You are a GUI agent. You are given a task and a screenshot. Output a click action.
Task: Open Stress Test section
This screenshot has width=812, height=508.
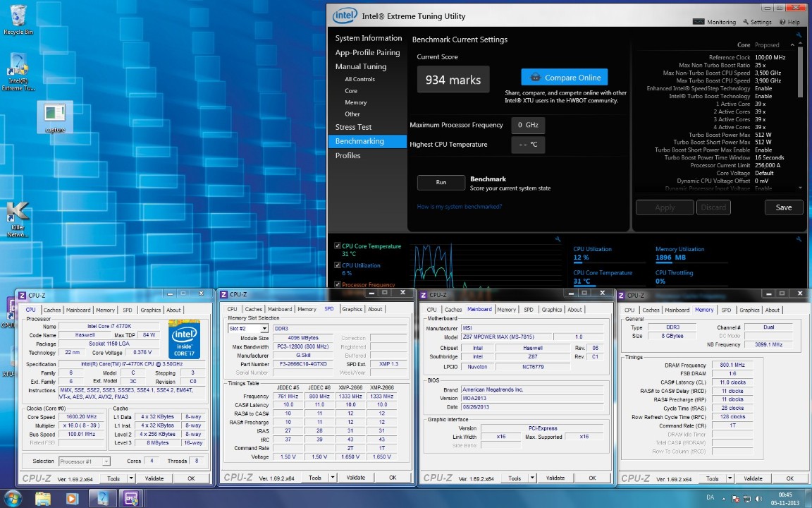(x=353, y=127)
